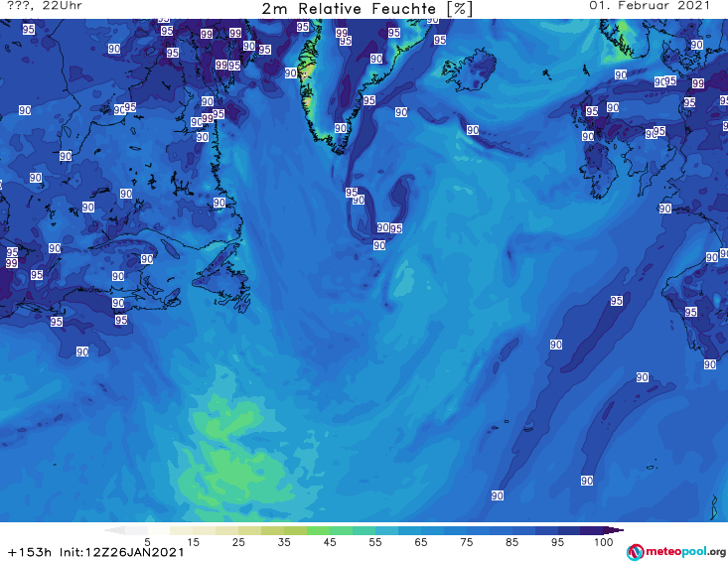Pick the pale cream swatch near the scale's start

point(182,530)
